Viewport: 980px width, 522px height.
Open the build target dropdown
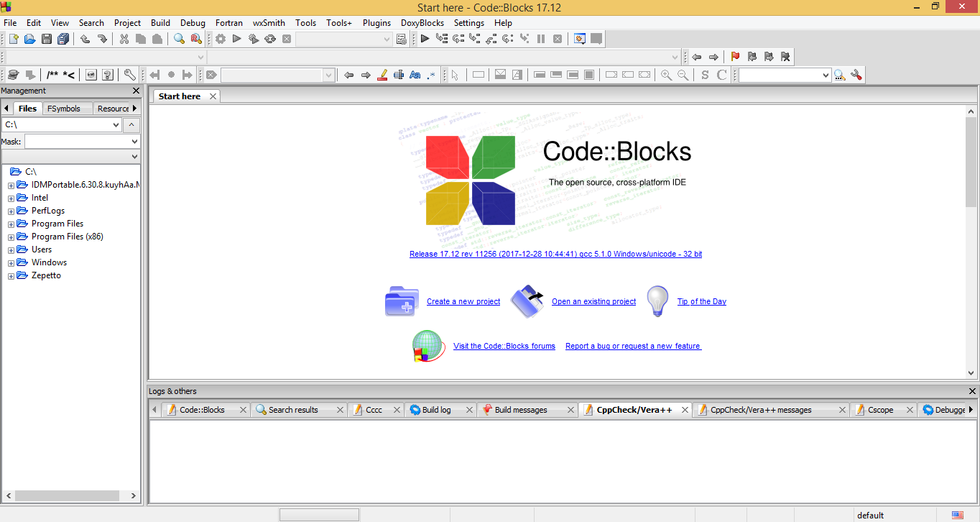pos(385,39)
